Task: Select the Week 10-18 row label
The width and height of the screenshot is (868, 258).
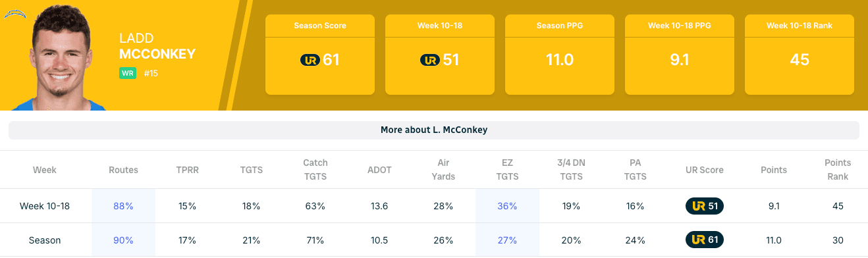Action: (x=45, y=206)
